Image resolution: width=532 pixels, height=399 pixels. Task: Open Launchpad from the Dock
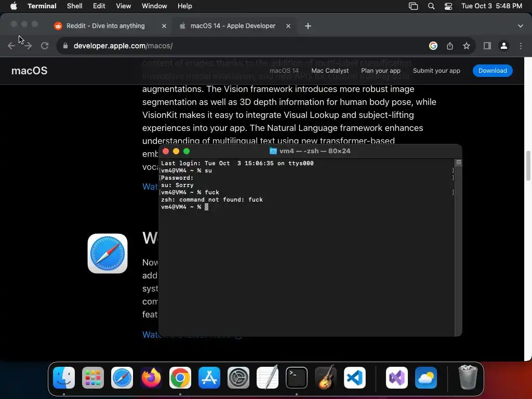[x=93, y=378]
